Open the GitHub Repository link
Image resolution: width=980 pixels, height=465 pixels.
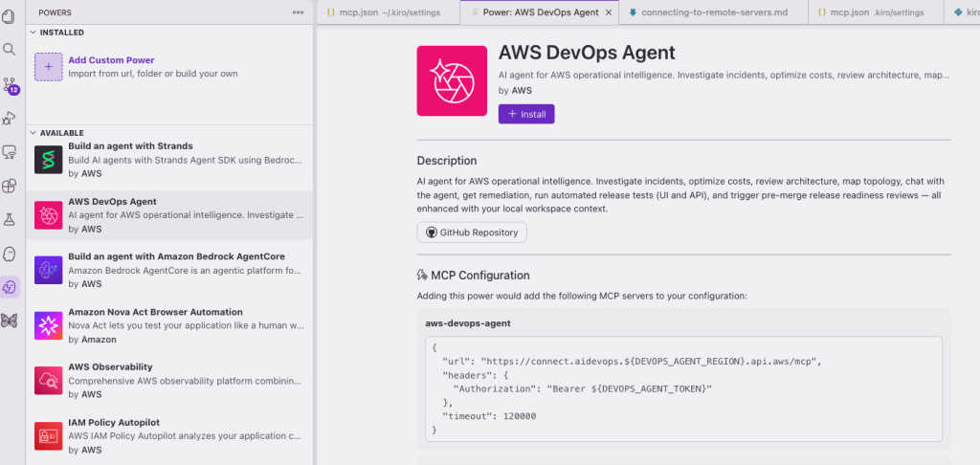point(472,232)
